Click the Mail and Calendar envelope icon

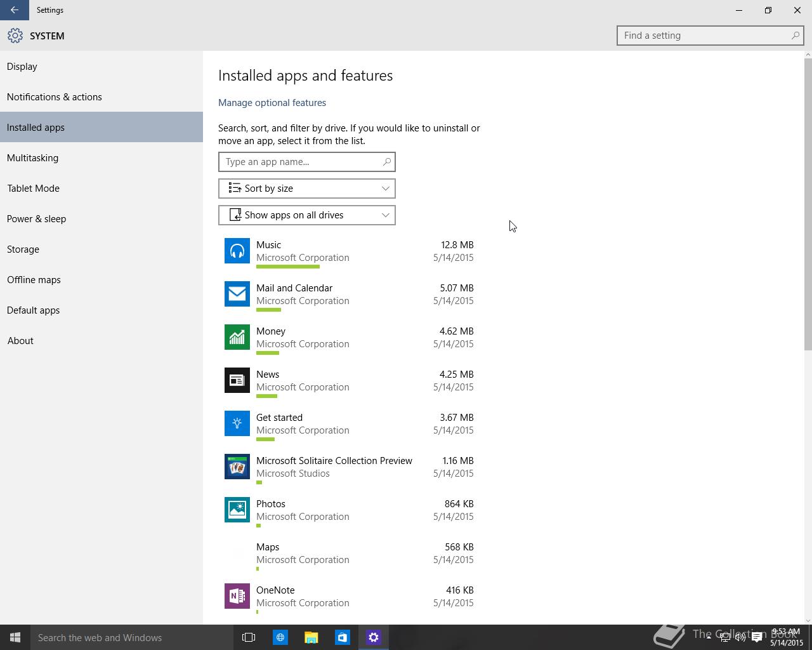pyautogui.click(x=237, y=294)
